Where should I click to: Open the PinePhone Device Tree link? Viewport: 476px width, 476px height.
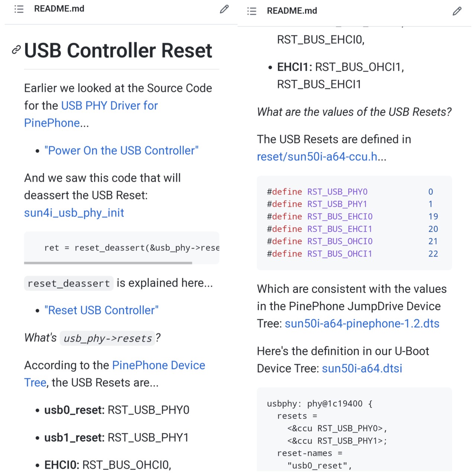(158, 365)
